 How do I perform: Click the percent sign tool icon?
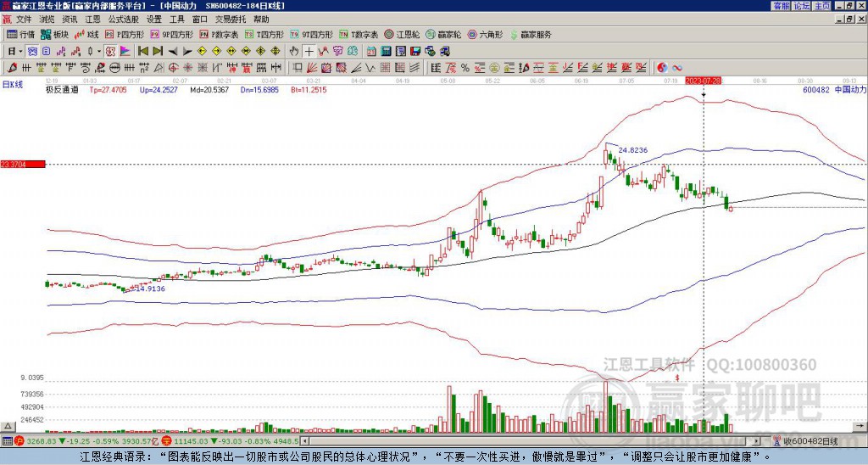465,67
